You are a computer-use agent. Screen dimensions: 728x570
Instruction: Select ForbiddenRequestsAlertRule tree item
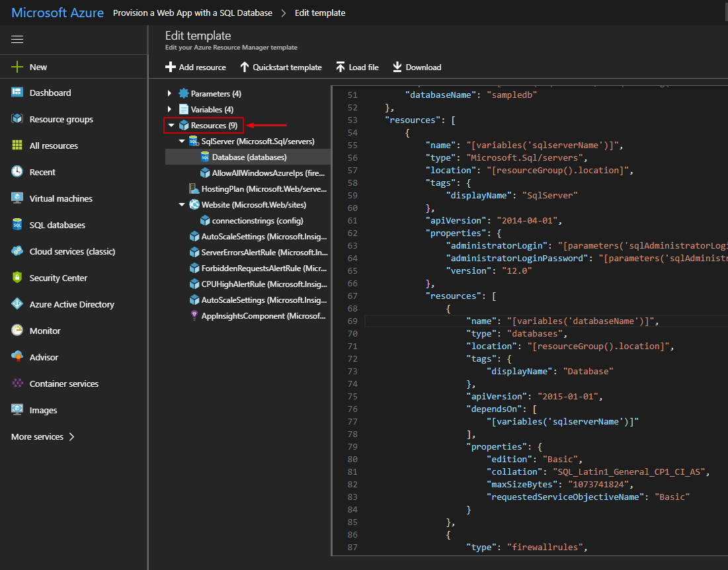(264, 268)
